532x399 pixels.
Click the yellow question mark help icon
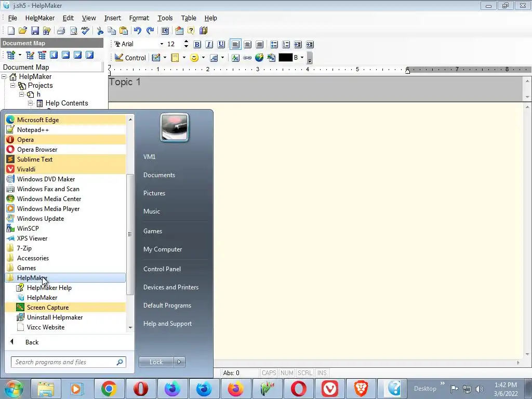[x=191, y=31]
